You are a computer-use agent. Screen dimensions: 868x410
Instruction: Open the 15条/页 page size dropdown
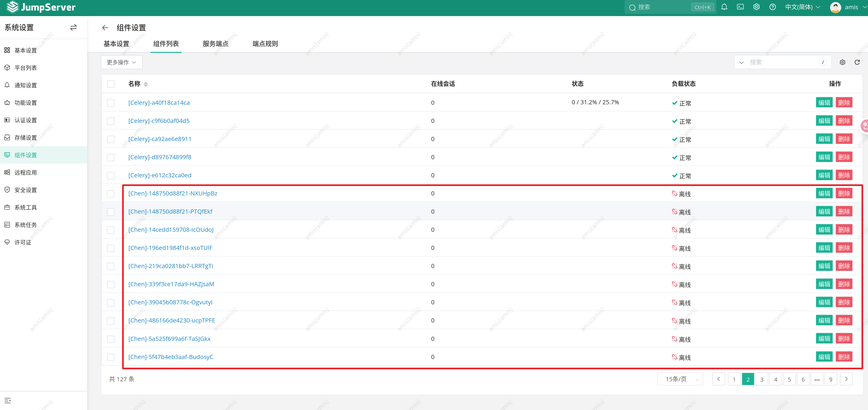pyautogui.click(x=680, y=379)
